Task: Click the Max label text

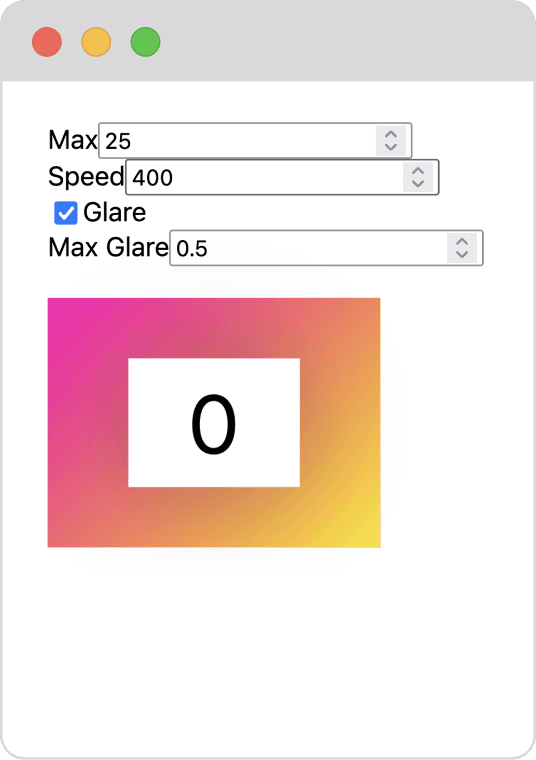Action: tap(73, 140)
